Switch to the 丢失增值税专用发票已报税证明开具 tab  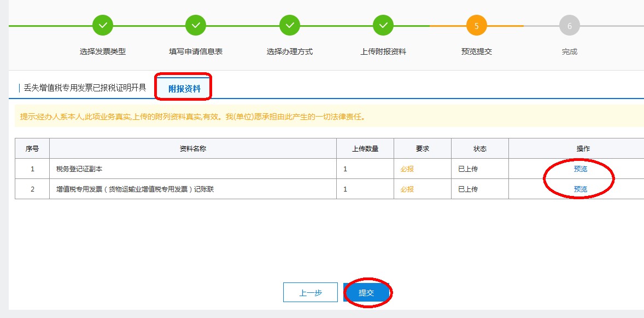(x=85, y=88)
